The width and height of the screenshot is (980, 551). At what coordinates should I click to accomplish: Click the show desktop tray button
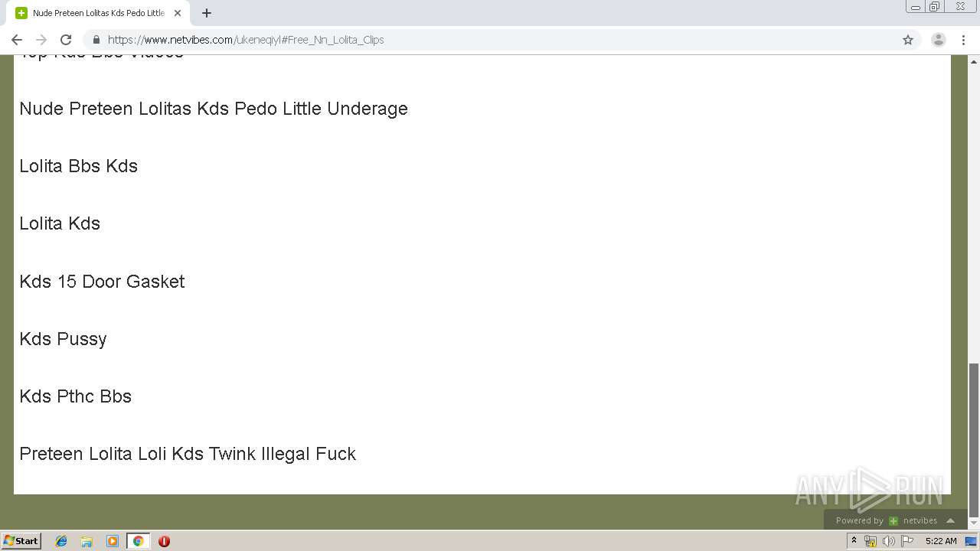coord(971,541)
